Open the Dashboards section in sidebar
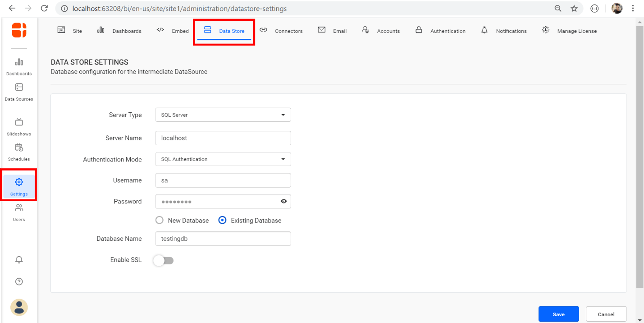The width and height of the screenshot is (644, 323). click(18, 65)
